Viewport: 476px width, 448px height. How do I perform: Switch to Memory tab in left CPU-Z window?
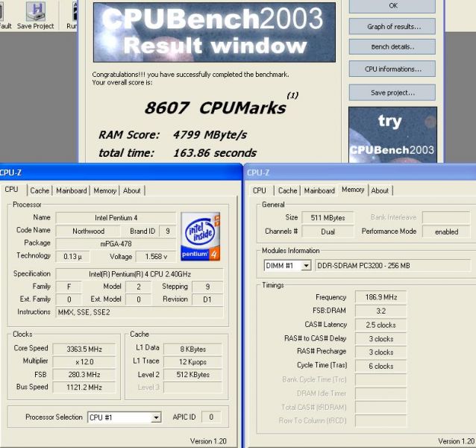click(104, 190)
